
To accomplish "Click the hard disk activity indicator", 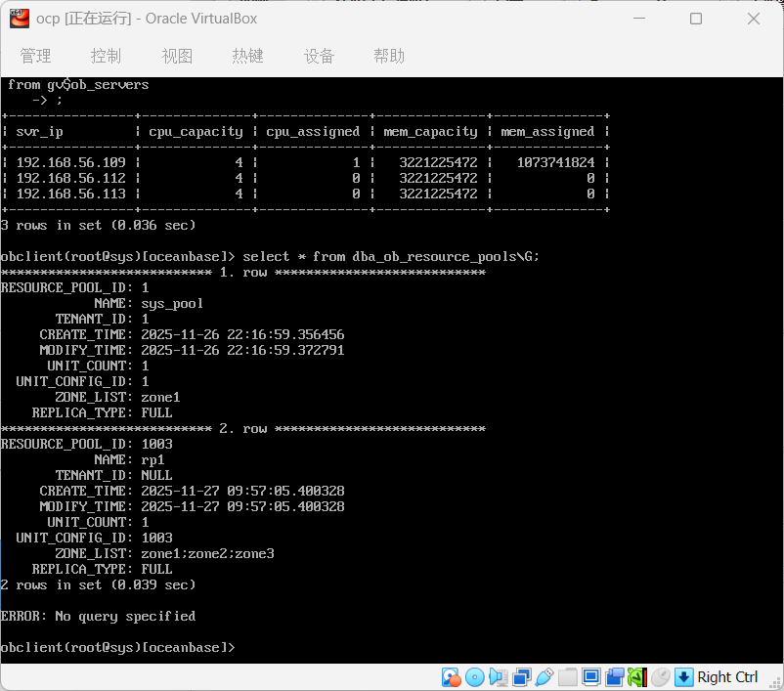I will (451, 676).
